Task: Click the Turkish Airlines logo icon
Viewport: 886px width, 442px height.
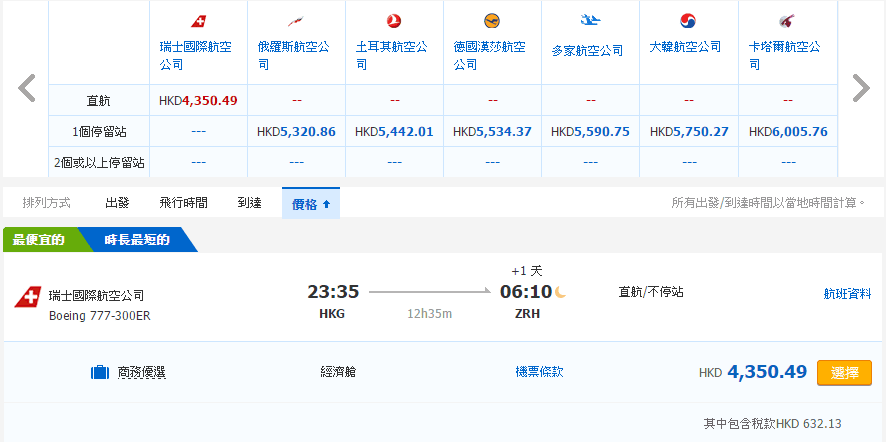Action: click(x=394, y=22)
